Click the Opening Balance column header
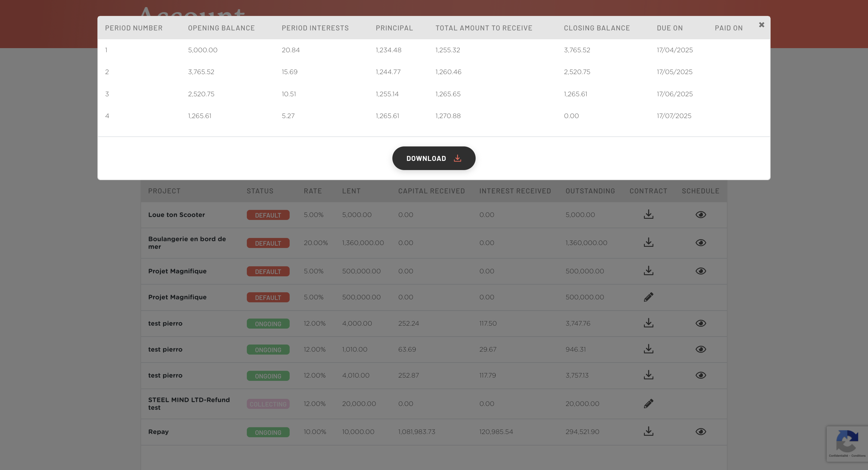Viewport: 868px width, 470px height. click(x=221, y=28)
